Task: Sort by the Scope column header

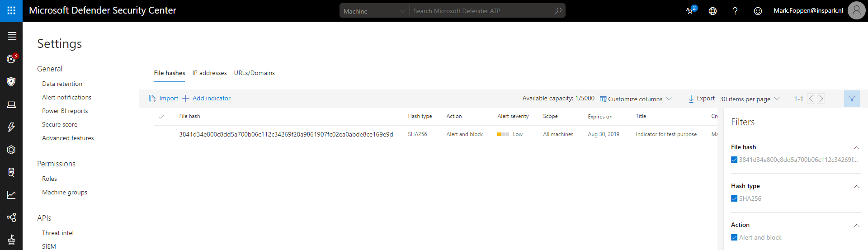Action: tap(550, 116)
